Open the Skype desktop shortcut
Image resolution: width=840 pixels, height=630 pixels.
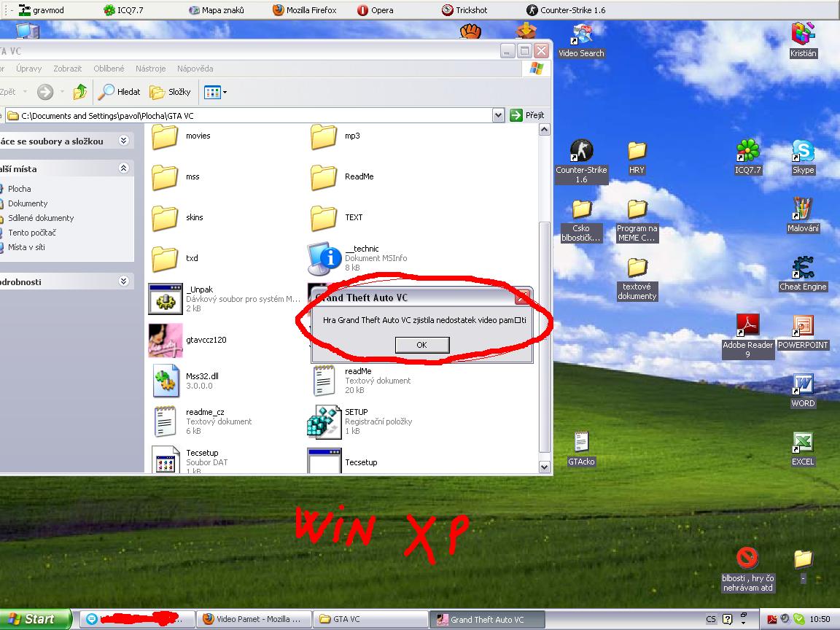click(x=803, y=157)
